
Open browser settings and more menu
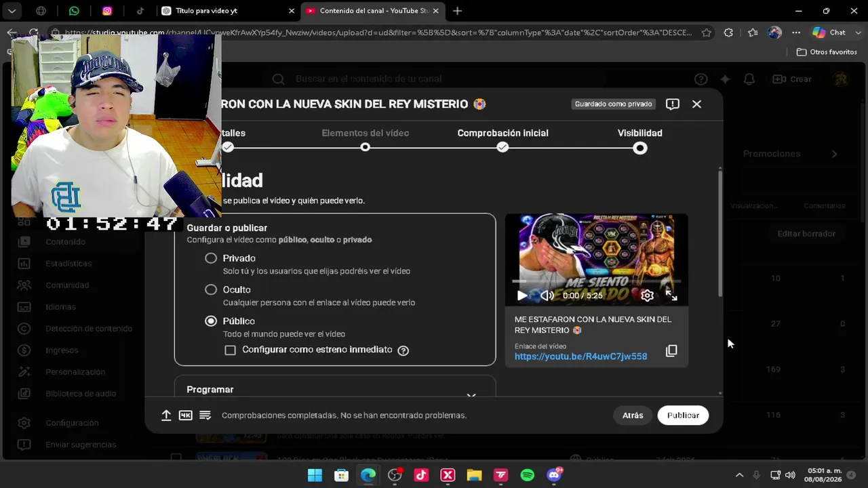(x=796, y=33)
